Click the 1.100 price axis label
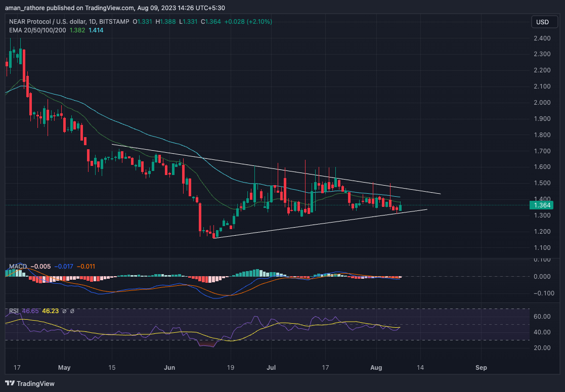This screenshot has height=392, width=565. [x=542, y=247]
